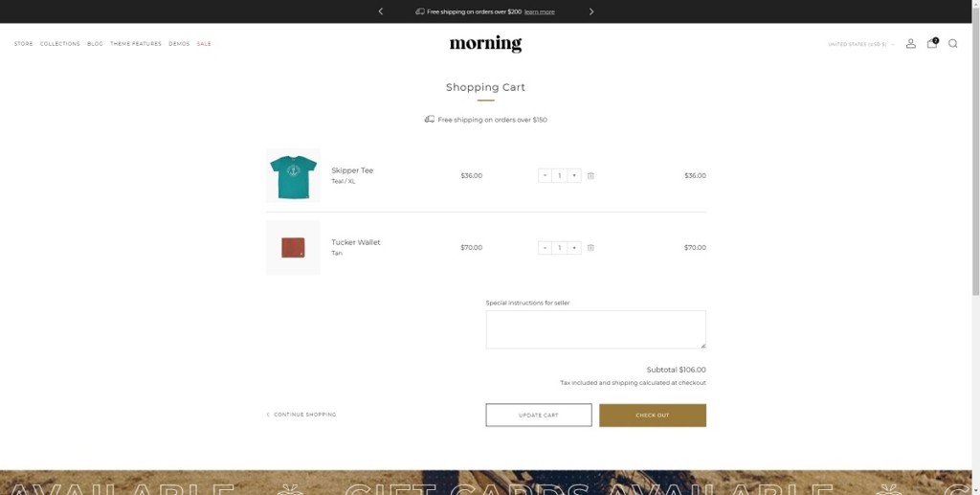Go to the Sale page
Image resolution: width=980 pixels, height=495 pixels.
click(x=204, y=44)
